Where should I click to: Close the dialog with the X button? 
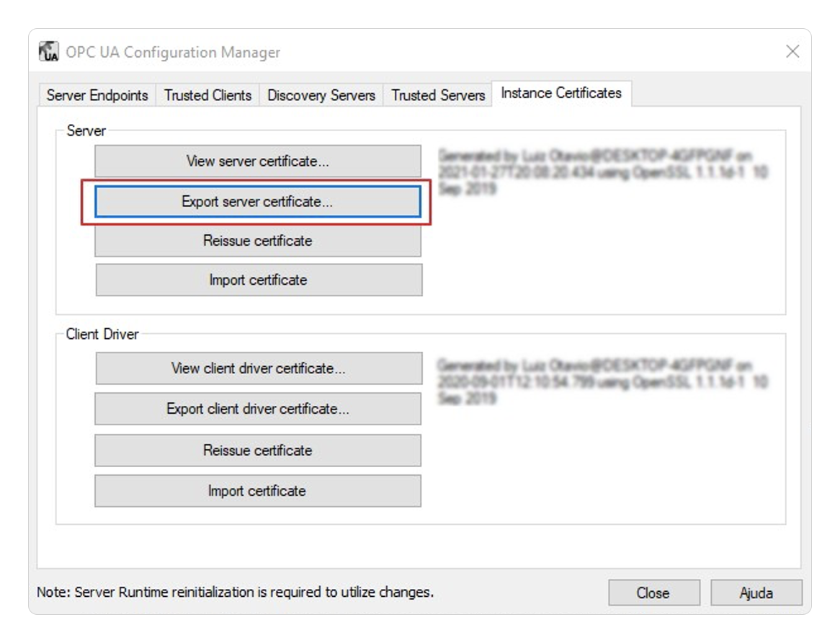[x=792, y=51]
